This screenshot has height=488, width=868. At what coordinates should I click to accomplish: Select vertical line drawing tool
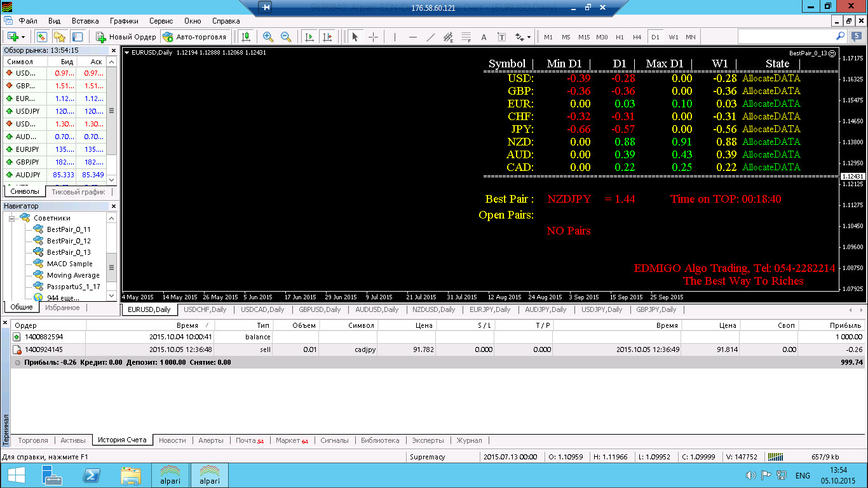tap(395, 37)
